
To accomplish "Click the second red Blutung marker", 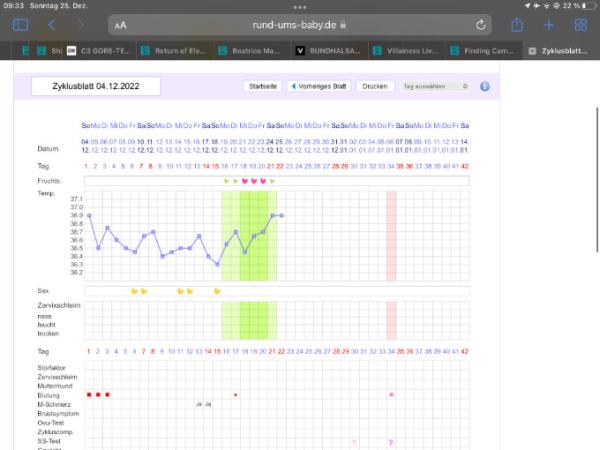I will (x=98, y=395).
